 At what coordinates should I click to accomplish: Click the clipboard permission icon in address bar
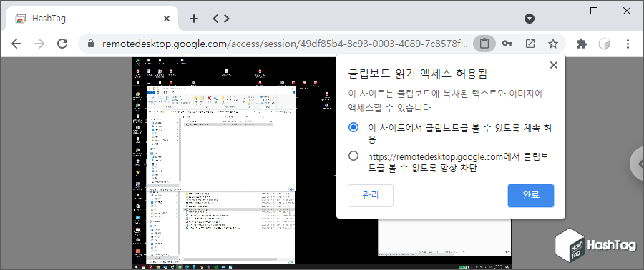click(484, 44)
